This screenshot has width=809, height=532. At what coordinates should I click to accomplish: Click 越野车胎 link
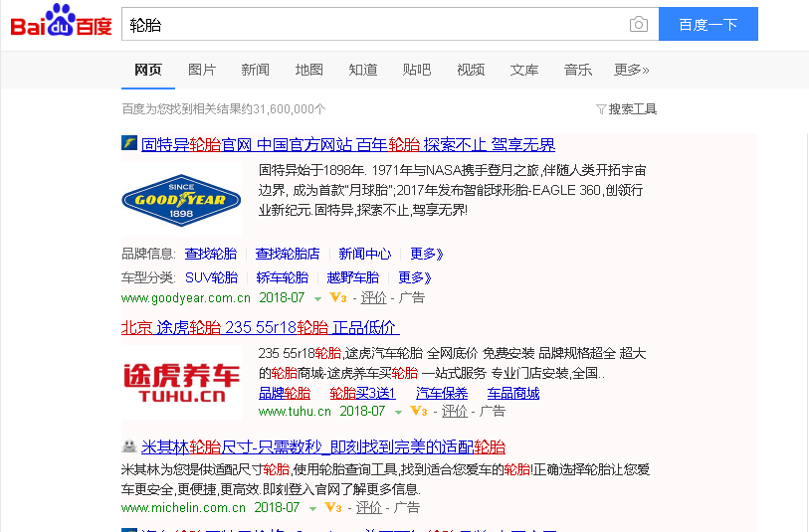(x=353, y=277)
